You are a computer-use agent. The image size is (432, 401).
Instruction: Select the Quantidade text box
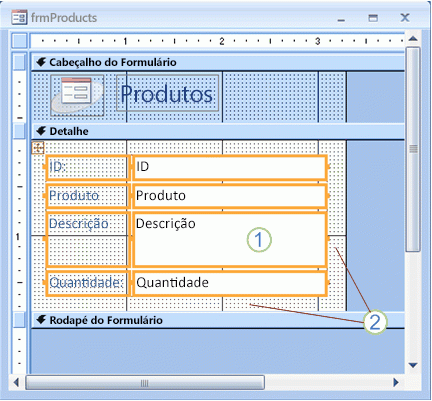tap(230, 283)
